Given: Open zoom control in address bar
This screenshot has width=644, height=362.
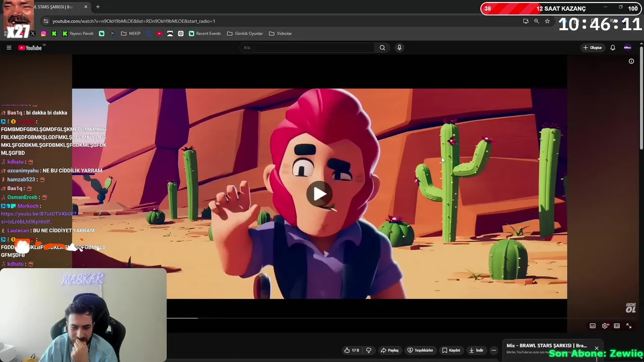Looking at the screenshot, I should (x=536, y=21).
